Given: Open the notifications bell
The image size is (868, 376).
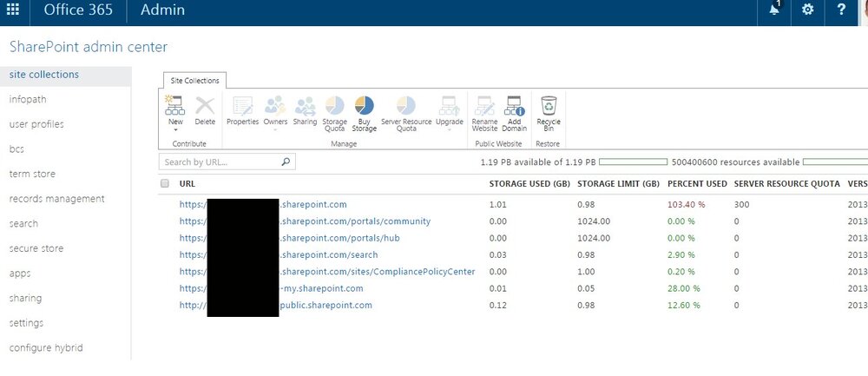Looking at the screenshot, I should [775, 10].
